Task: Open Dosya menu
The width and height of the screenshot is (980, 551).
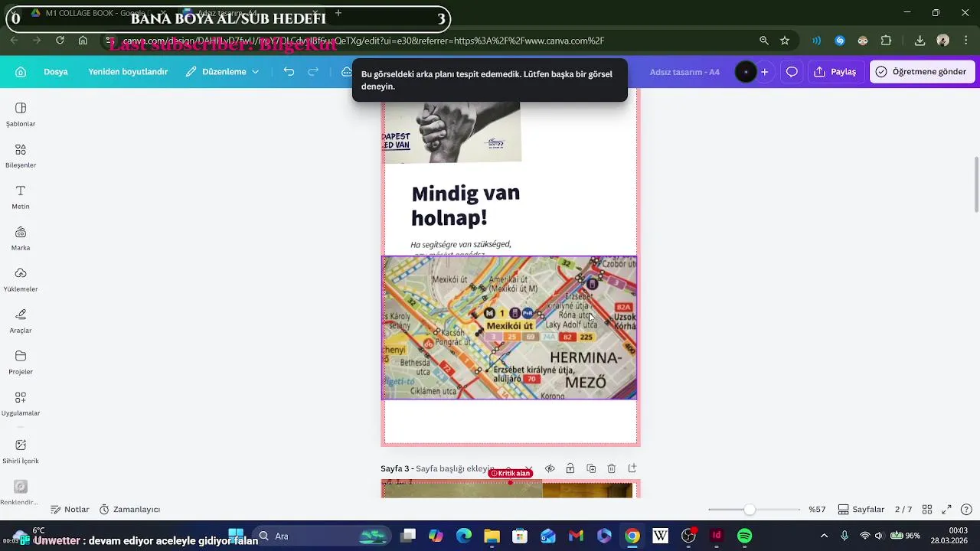Action: pyautogui.click(x=56, y=72)
